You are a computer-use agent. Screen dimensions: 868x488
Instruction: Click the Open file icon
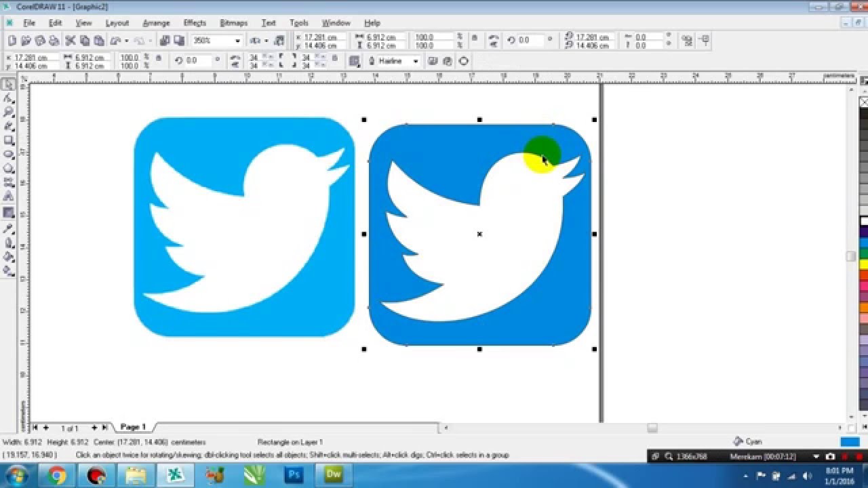tap(26, 41)
